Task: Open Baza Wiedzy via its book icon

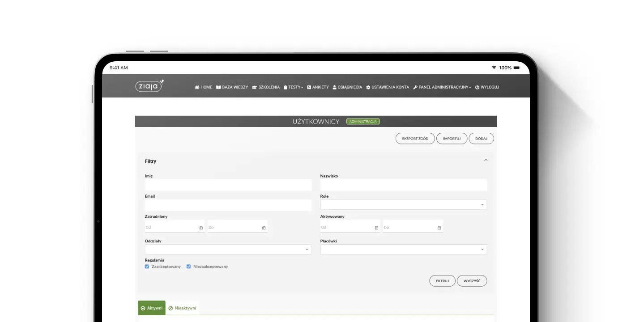Action: (x=218, y=87)
